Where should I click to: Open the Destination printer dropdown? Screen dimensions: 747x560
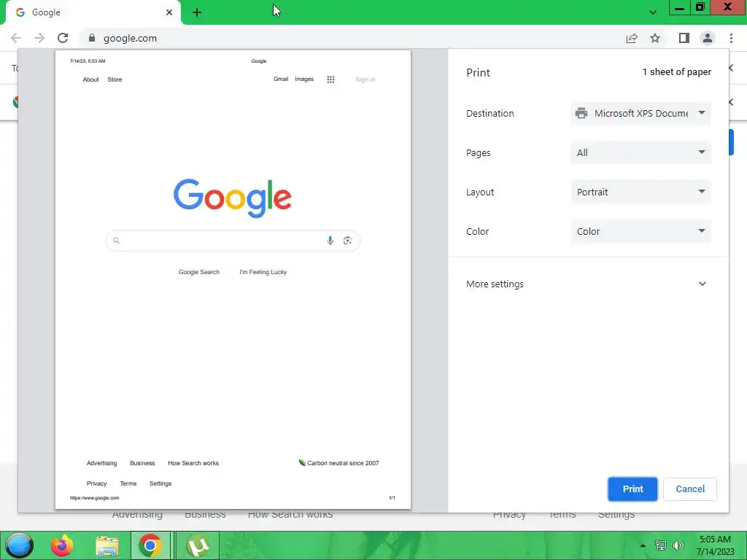point(640,113)
